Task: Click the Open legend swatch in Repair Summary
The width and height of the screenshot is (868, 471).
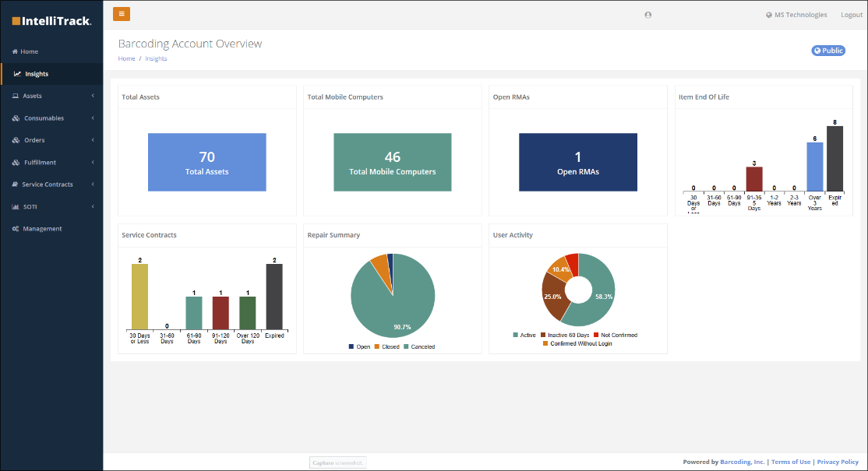Action: 351,346
